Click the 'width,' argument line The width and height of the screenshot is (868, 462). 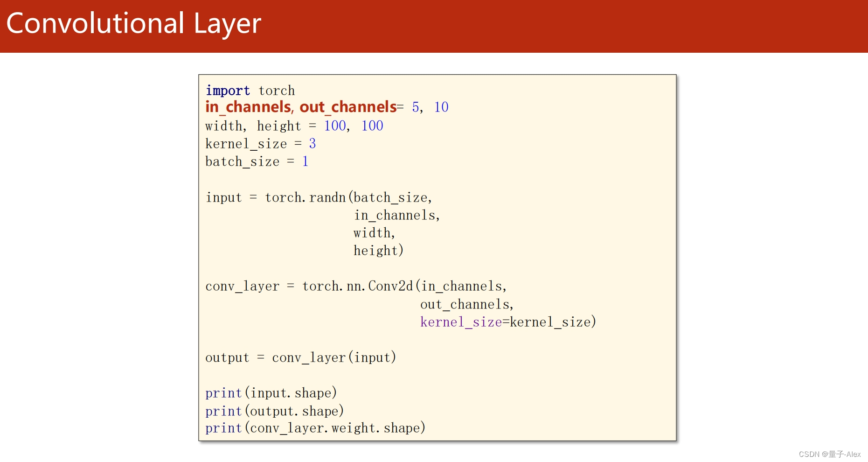pyautogui.click(x=374, y=233)
